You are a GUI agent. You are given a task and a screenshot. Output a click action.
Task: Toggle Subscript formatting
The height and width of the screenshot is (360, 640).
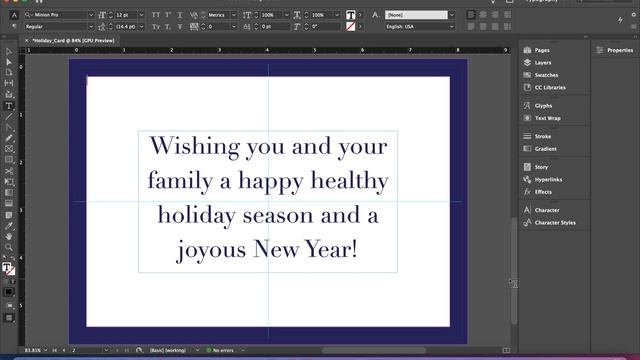click(168, 27)
